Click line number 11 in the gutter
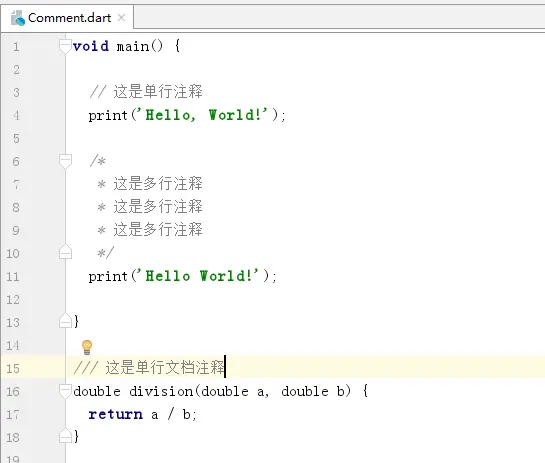545x463 pixels. (13, 277)
